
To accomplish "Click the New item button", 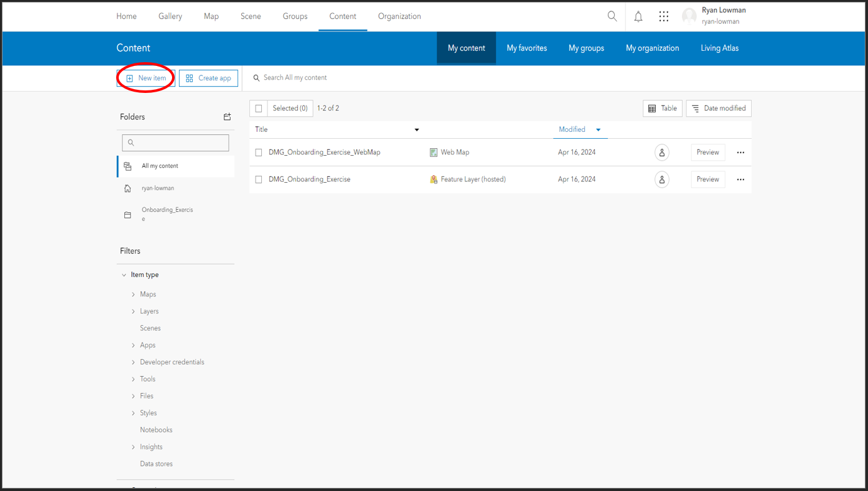I will [x=145, y=78].
